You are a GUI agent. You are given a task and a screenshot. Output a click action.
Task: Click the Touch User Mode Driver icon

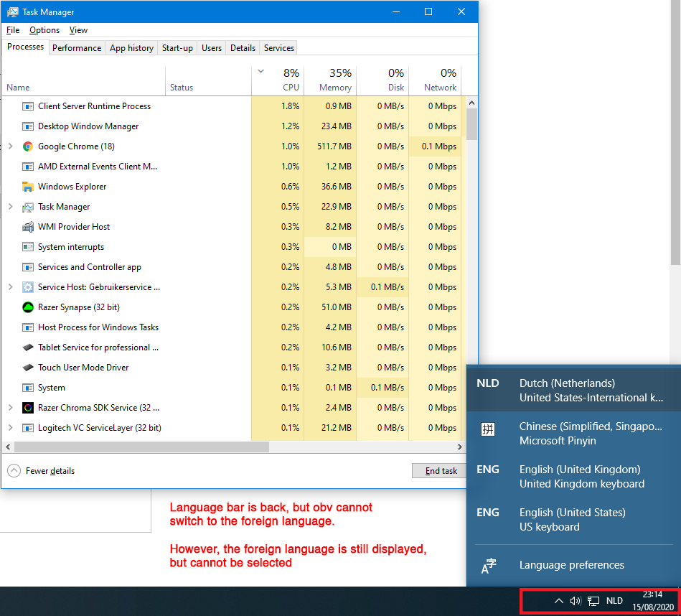pyautogui.click(x=28, y=368)
